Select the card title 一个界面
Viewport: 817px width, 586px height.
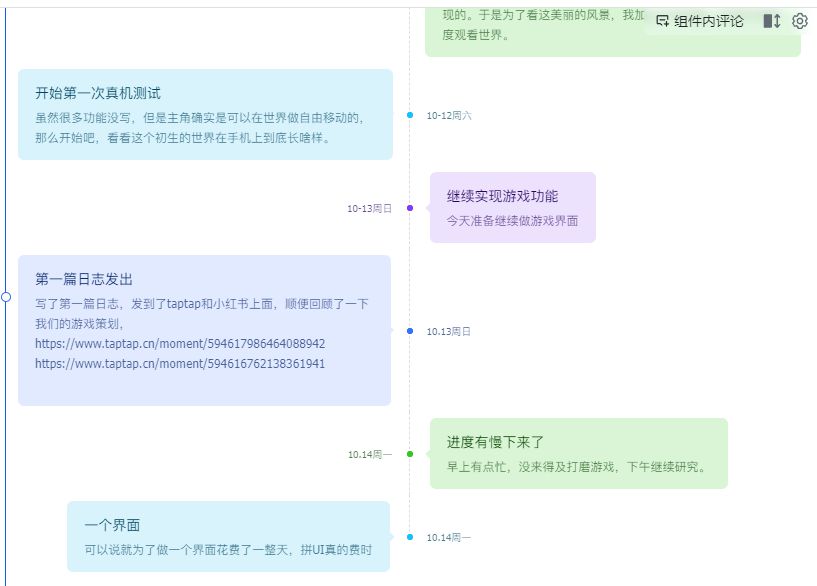coord(113,525)
